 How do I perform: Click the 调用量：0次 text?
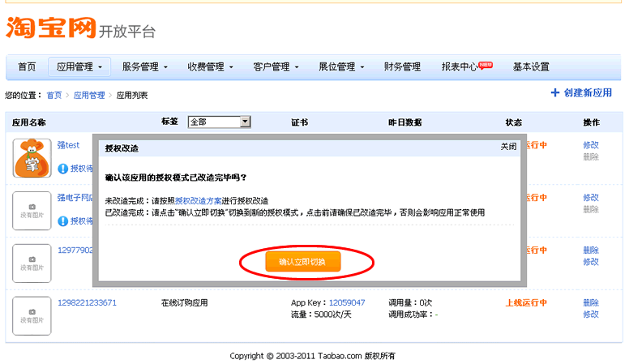pos(410,302)
